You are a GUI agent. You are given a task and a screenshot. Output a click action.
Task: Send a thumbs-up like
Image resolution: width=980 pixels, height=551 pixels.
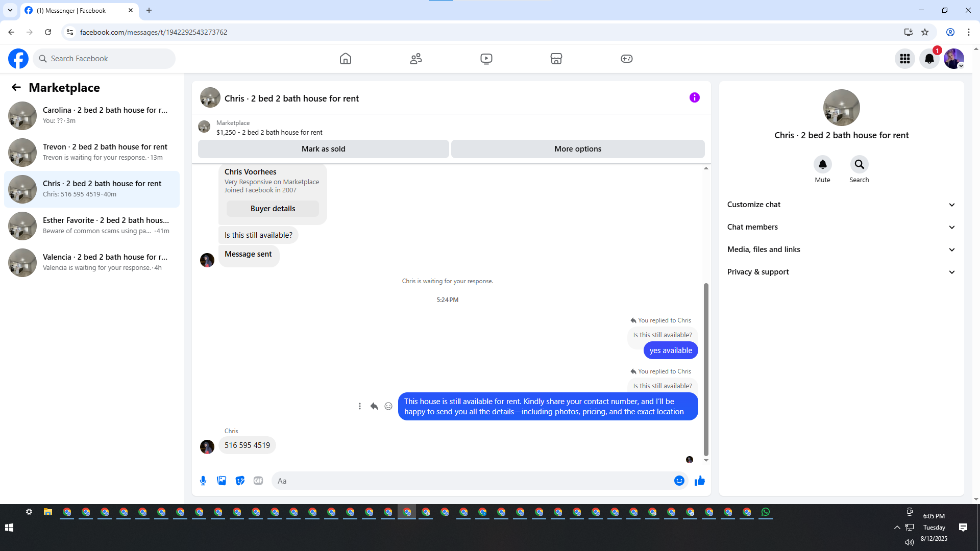click(x=699, y=481)
